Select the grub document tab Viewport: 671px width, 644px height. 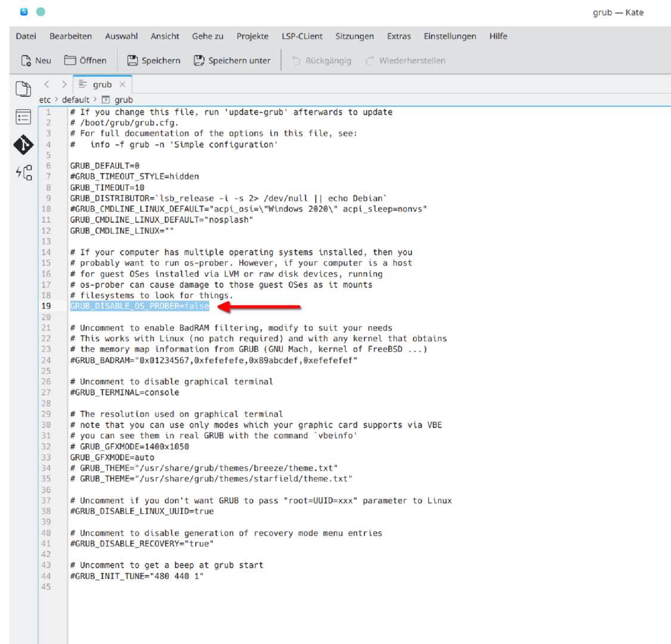102,84
